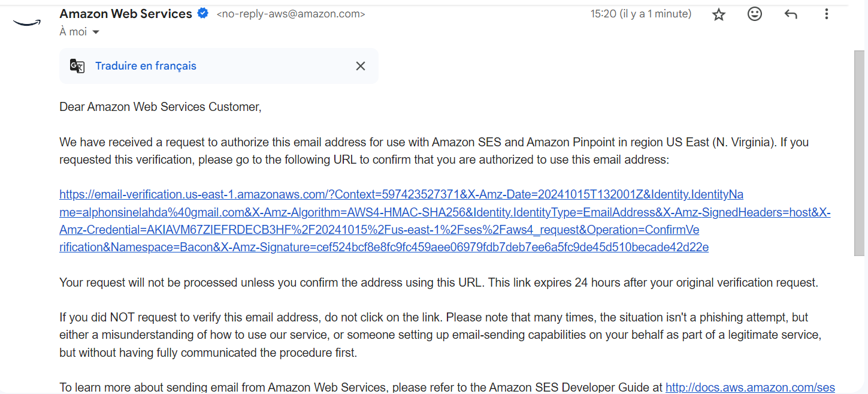Star this Amazon Web Services email
The image size is (868, 394).
pos(718,14)
